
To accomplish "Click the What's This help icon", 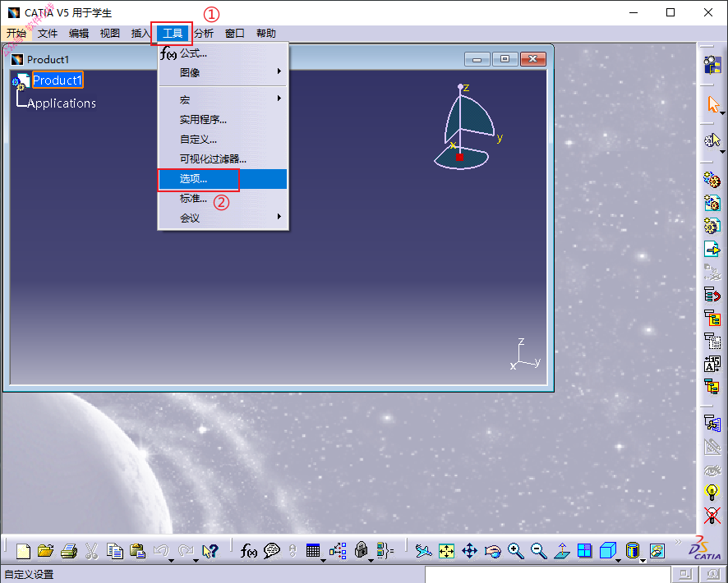I will point(210,551).
